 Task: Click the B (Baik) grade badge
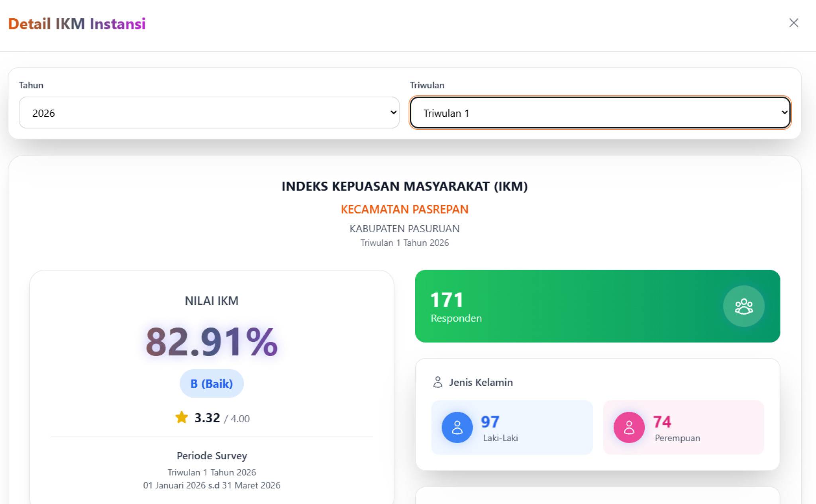point(212,383)
